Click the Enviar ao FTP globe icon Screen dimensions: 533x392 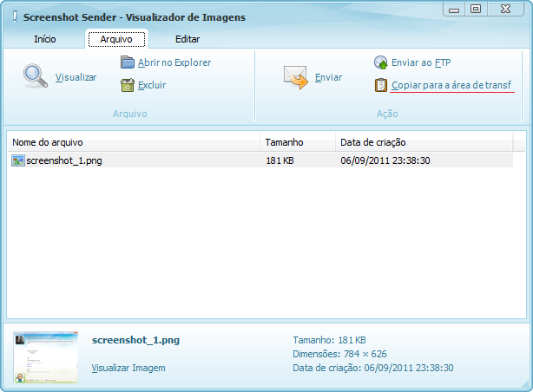click(381, 62)
